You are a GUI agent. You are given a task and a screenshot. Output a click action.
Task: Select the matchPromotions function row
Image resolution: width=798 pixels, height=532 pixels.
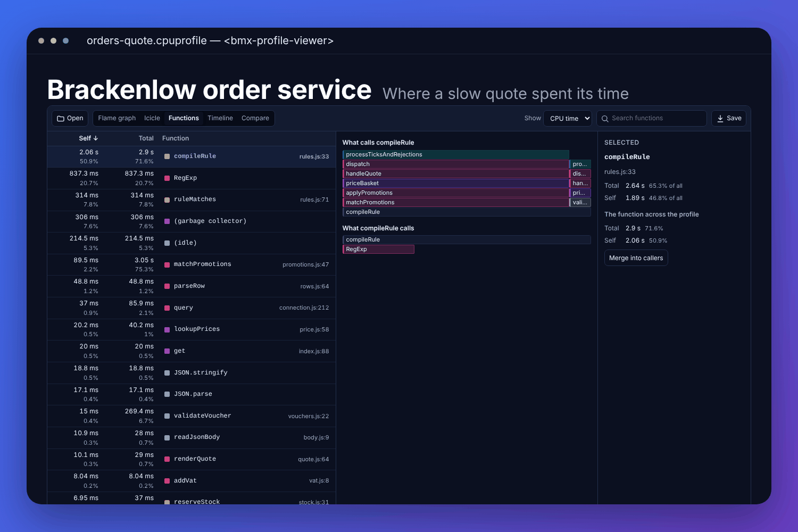pyautogui.click(x=192, y=265)
